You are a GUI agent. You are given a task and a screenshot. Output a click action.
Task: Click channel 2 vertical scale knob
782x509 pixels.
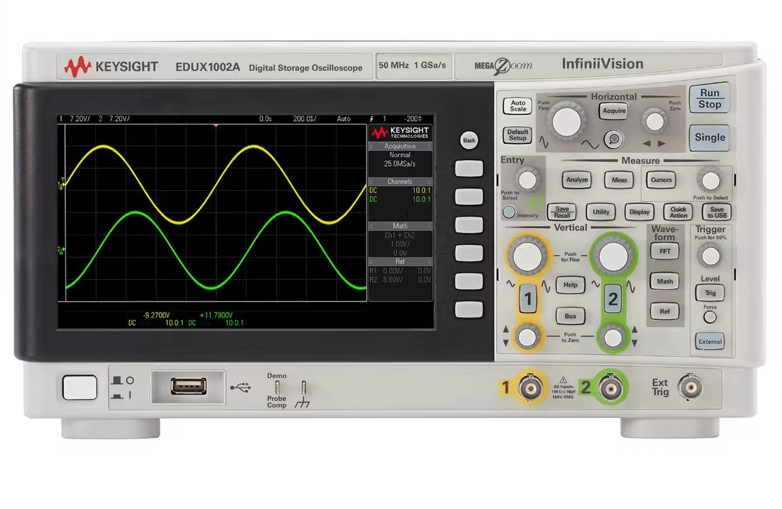point(613,256)
